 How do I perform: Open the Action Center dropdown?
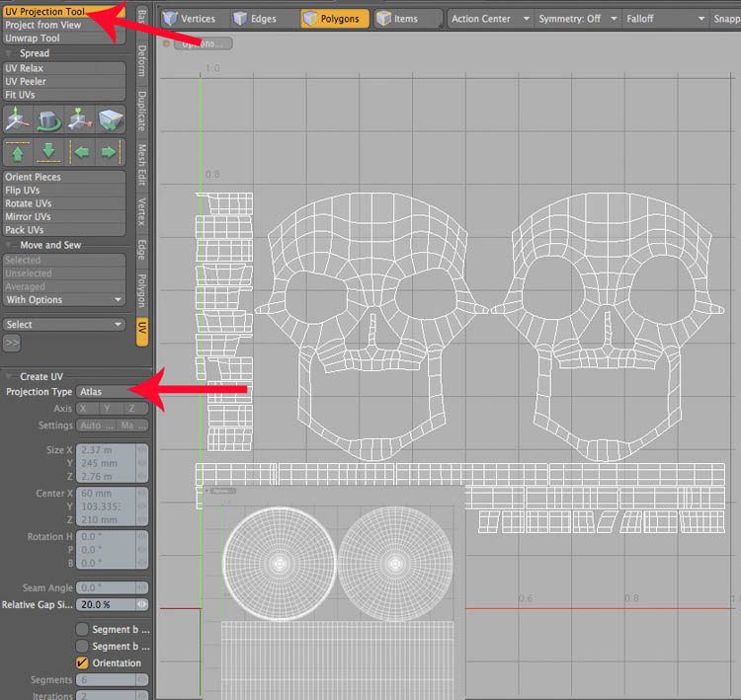pos(490,19)
